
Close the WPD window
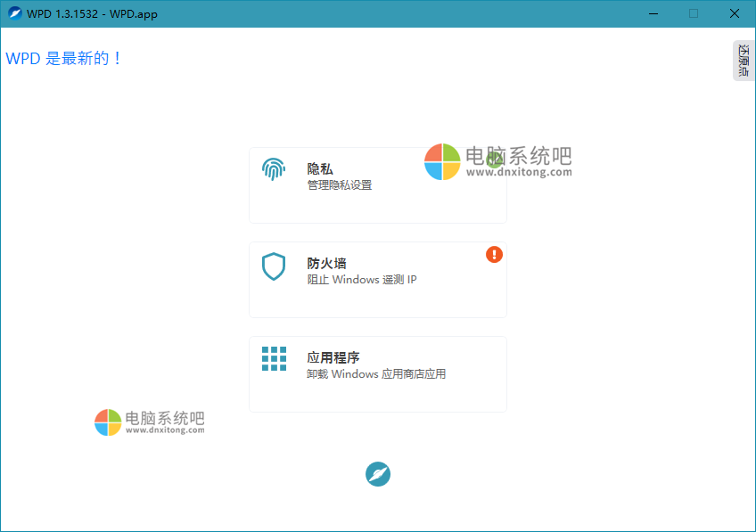click(735, 13)
